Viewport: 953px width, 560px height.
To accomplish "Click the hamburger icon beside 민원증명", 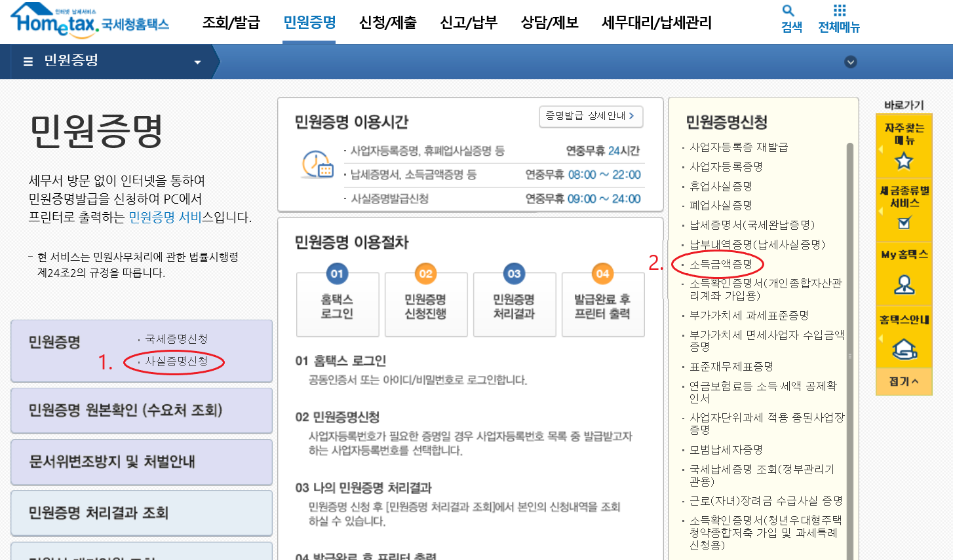I will tap(28, 62).
